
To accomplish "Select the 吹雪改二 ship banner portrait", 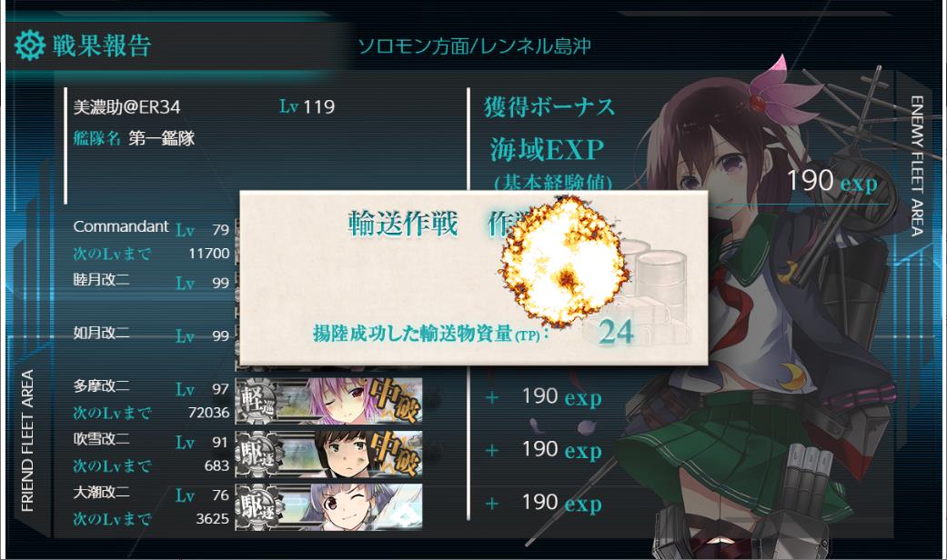I will 329,454.
